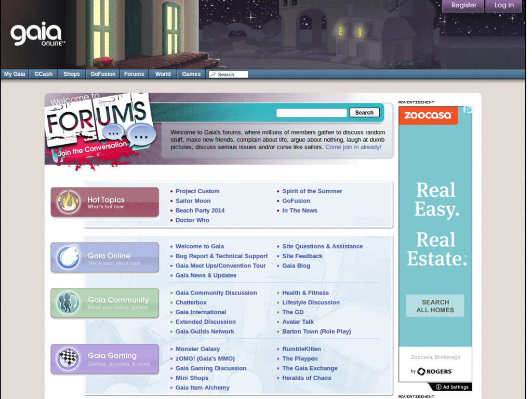Click the forum Search button
This screenshot has height=399, width=532.
(x=364, y=113)
